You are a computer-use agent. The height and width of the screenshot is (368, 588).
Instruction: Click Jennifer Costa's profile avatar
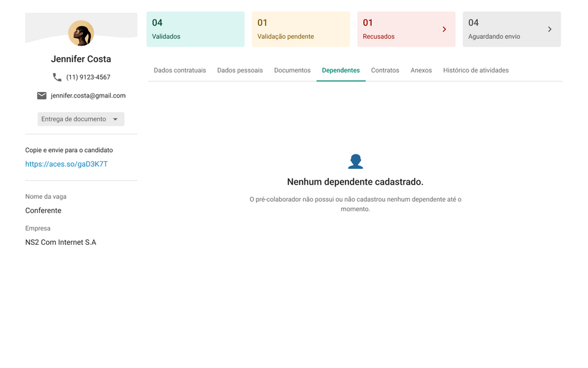point(81,33)
